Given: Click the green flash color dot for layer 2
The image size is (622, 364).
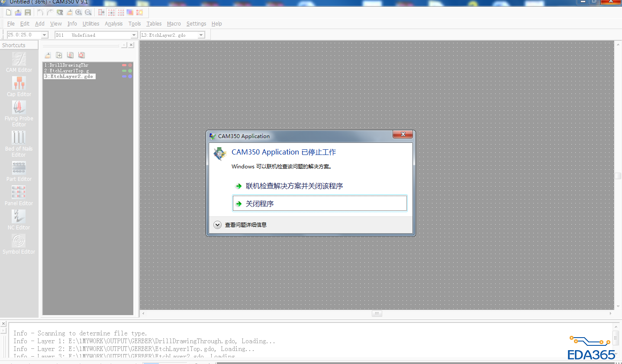Looking at the screenshot, I should coord(130,71).
